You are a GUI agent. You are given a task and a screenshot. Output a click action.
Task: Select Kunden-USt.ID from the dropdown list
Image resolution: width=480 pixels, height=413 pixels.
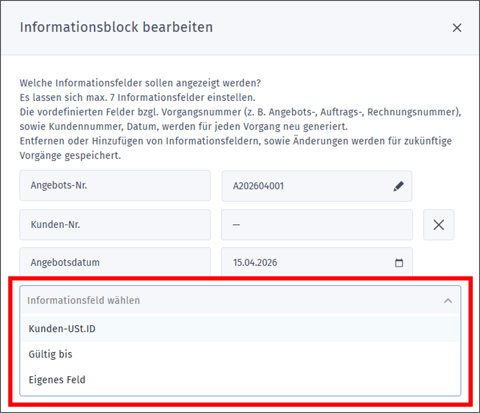click(x=240, y=329)
